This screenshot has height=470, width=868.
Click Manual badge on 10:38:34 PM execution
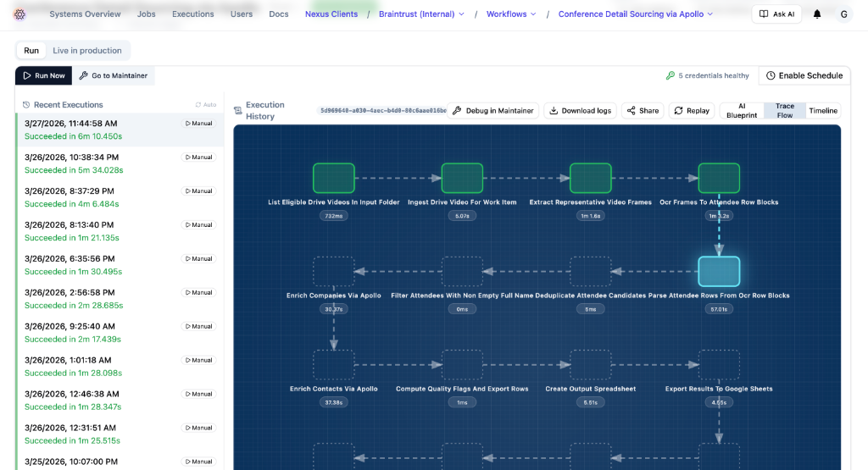pos(198,157)
